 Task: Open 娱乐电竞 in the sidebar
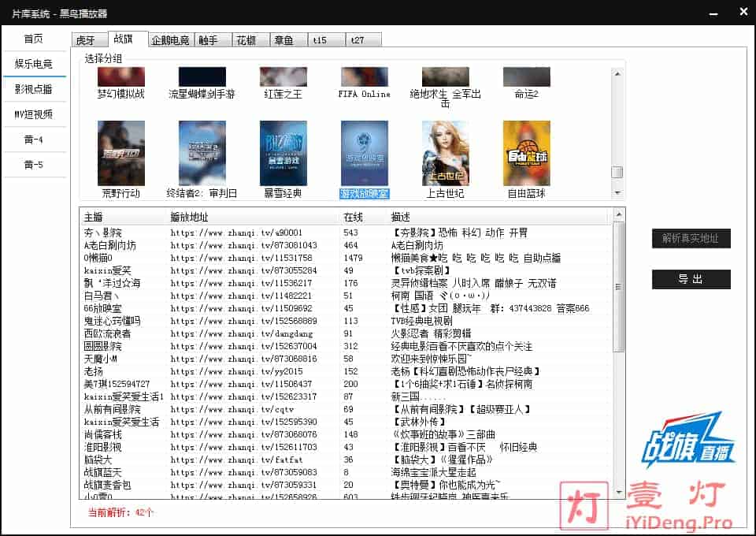click(x=34, y=64)
